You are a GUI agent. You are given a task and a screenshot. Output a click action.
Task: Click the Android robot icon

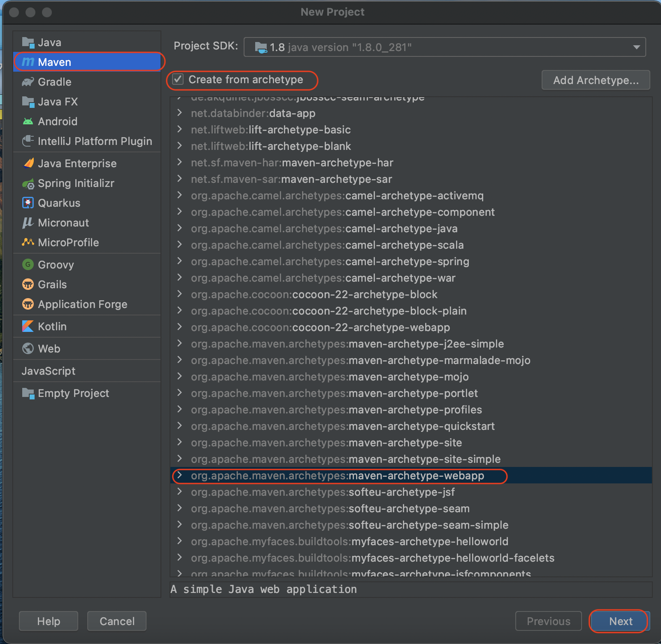coord(28,121)
